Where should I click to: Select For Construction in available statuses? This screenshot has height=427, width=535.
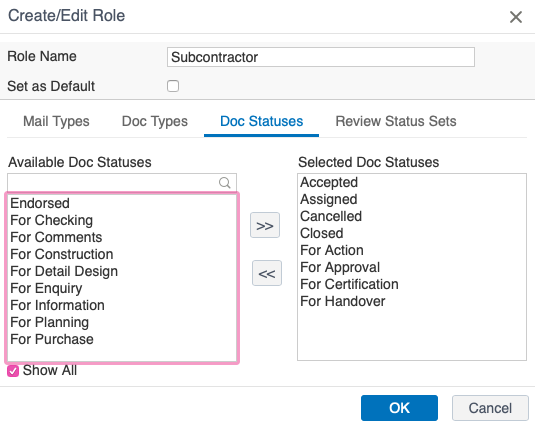pos(62,254)
